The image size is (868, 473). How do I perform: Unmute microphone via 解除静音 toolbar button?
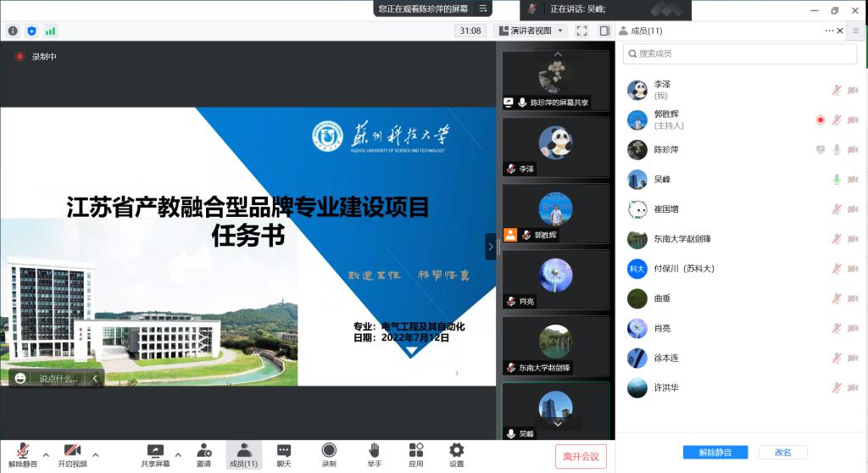point(23,454)
